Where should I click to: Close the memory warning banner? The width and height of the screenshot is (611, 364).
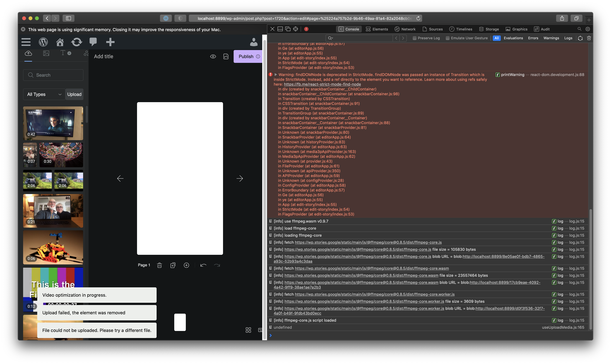click(23, 29)
